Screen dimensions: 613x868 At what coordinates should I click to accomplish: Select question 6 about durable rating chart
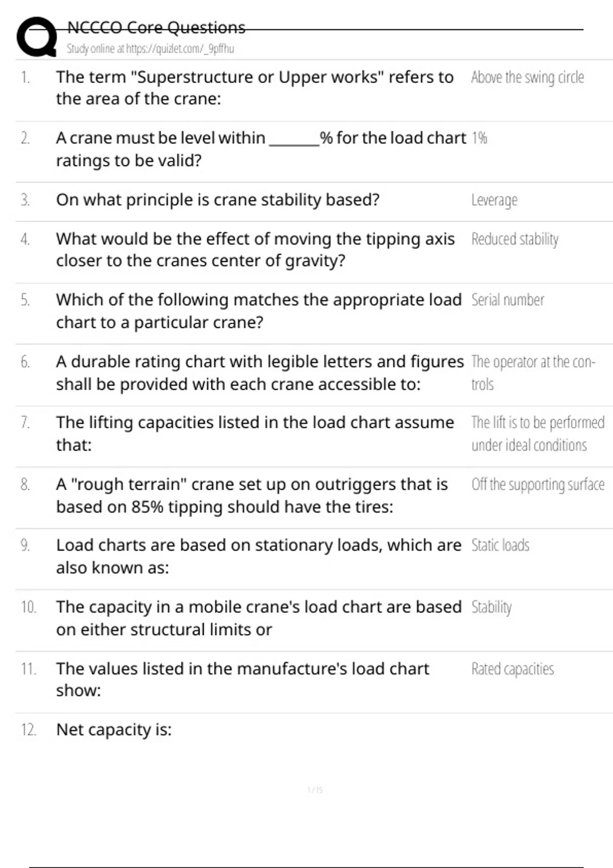(260, 373)
